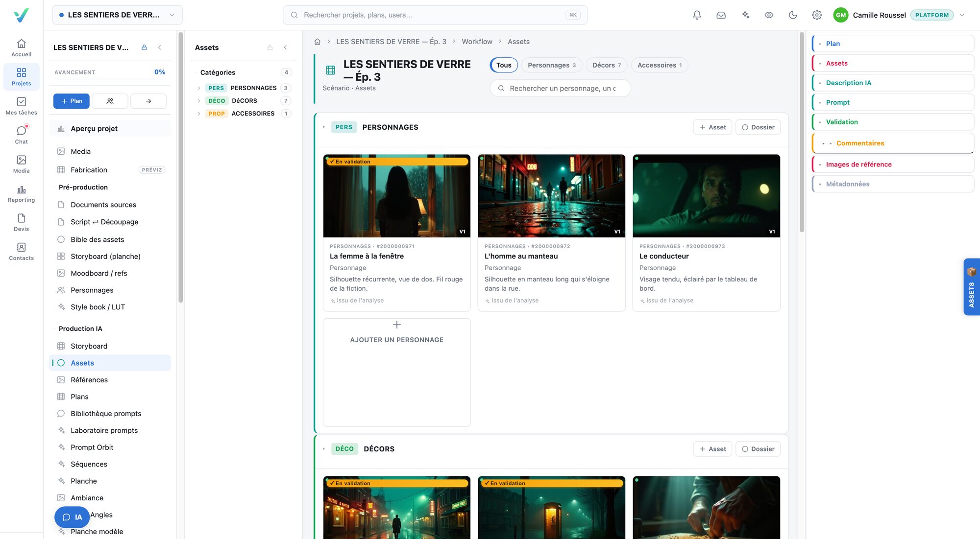
Task: Click Workflow in the breadcrumb
Action: tap(477, 42)
